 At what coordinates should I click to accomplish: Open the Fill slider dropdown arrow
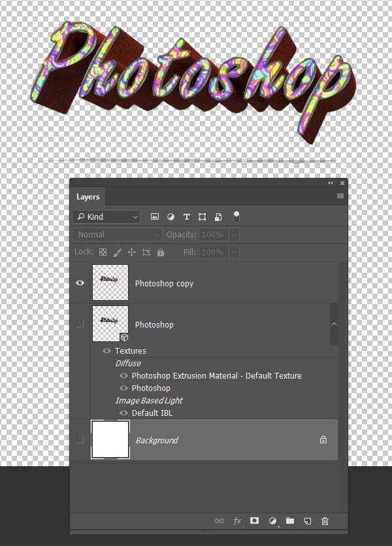[x=234, y=252]
